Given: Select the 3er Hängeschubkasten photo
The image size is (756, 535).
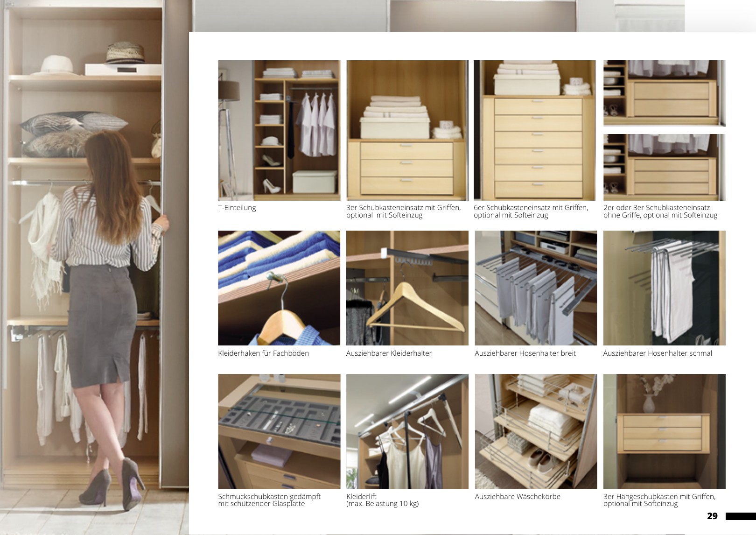Looking at the screenshot, I should [x=665, y=431].
